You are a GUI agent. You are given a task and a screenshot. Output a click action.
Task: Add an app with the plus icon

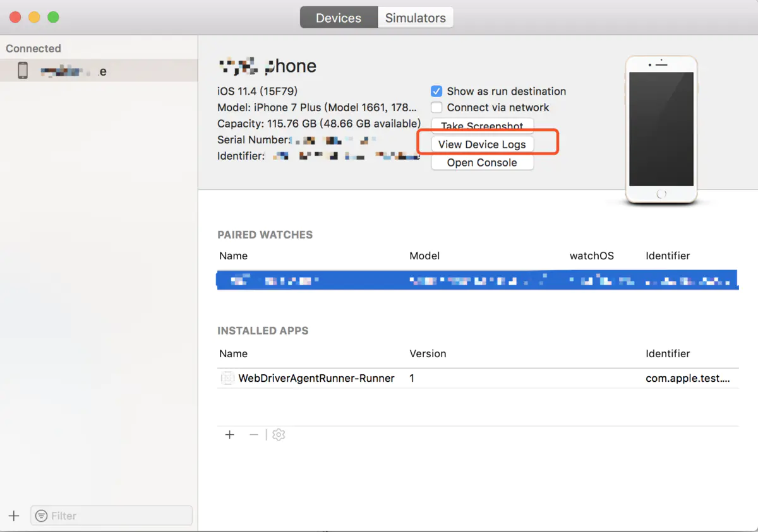(x=230, y=435)
